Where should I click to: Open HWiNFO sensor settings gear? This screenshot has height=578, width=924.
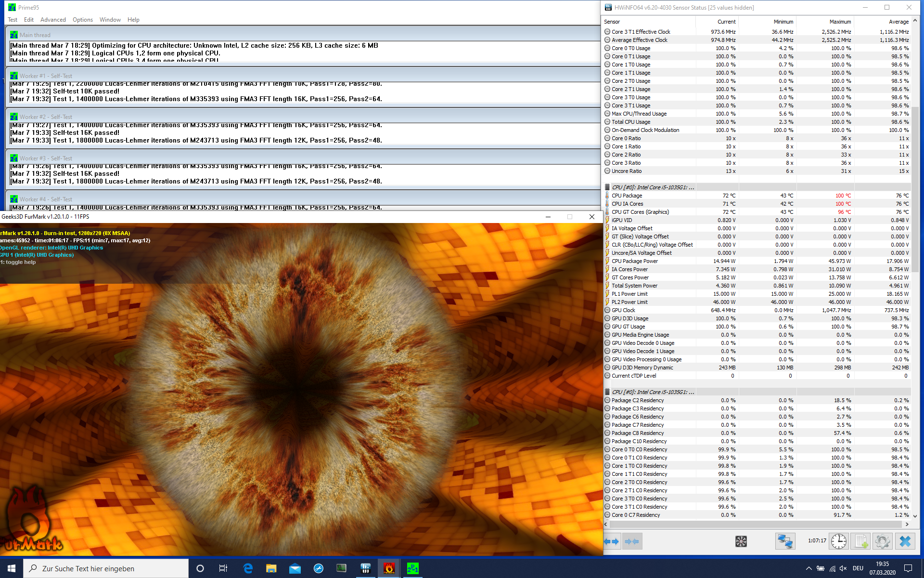click(x=883, y=541)
